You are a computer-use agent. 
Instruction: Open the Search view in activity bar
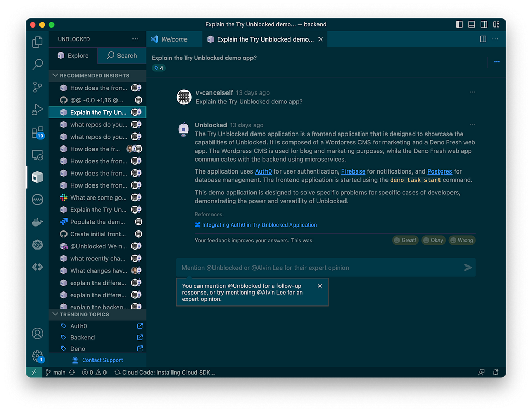(x=37, y=64)
